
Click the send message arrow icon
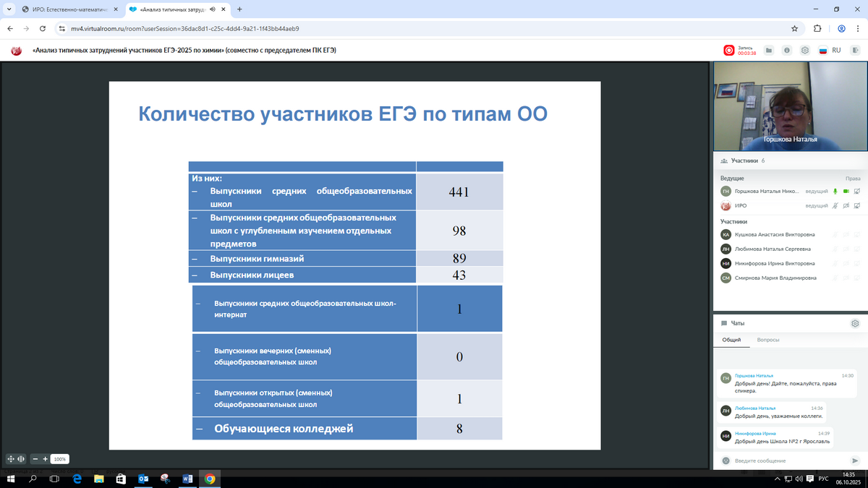pos(856,461)
